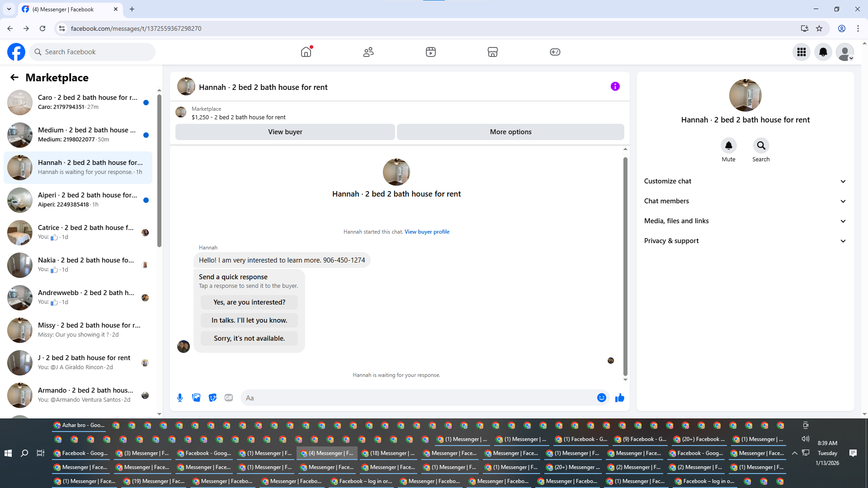Go to the Facebook Marketplace tab
This screenshot has width=868, height=488.
pos(493,52)
